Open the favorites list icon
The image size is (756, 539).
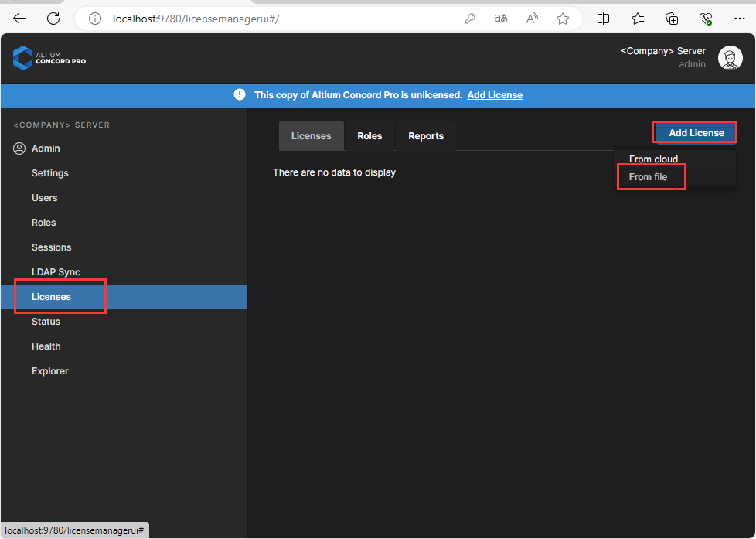[638, 19]
